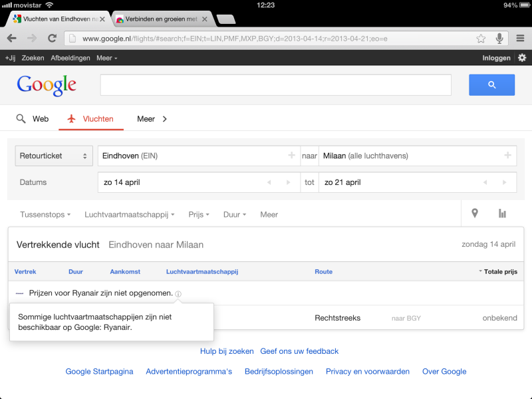
Task: Tap the battery indicator in status bar
Action: (x=524, y=5)
